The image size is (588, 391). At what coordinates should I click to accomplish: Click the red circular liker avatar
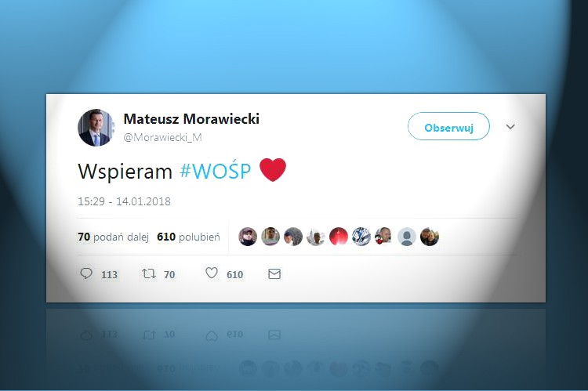tap(339, 237)
